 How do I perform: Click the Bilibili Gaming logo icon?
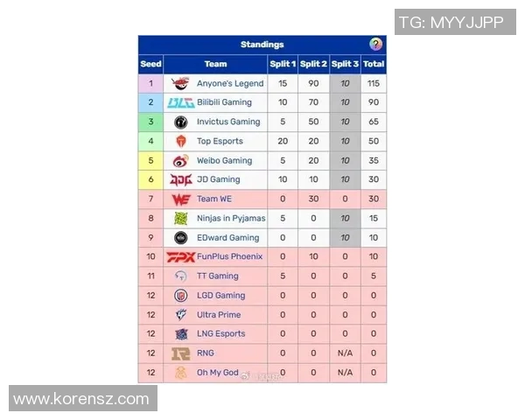(x=180, y=102)
